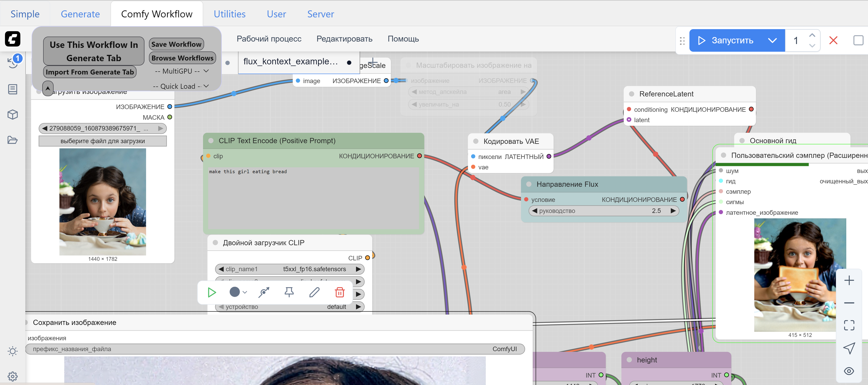The image size is (868, 385).
Task: Delete selected node with red trash icon
Action: click(339, 292)
